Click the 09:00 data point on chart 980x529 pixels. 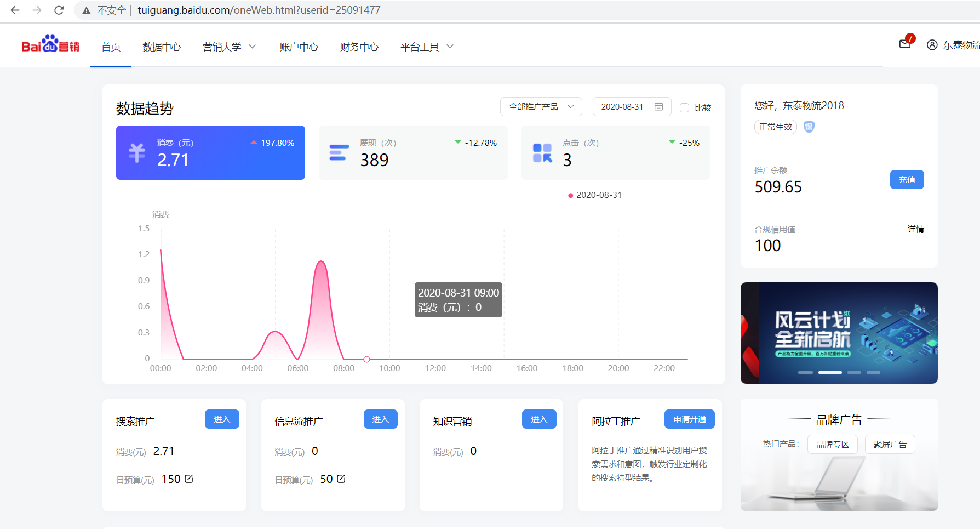pyautogui.click(x=366, y=359)
